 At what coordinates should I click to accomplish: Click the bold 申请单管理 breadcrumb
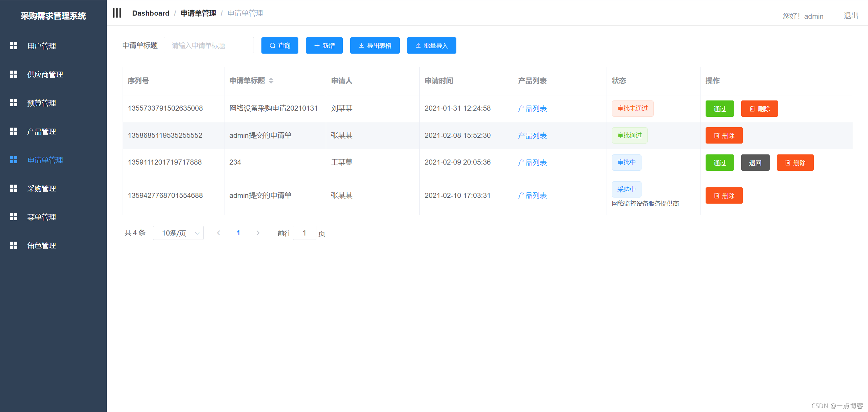198,13
